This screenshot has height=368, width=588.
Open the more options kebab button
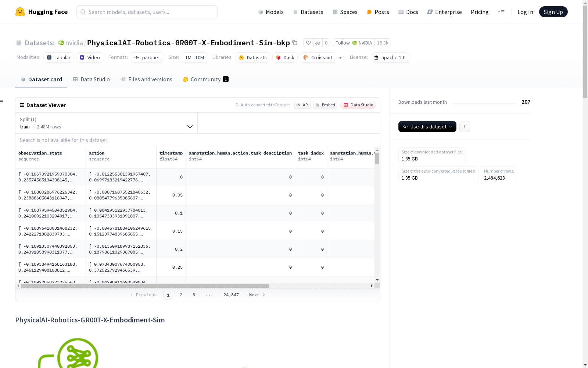tap(465, 127)
